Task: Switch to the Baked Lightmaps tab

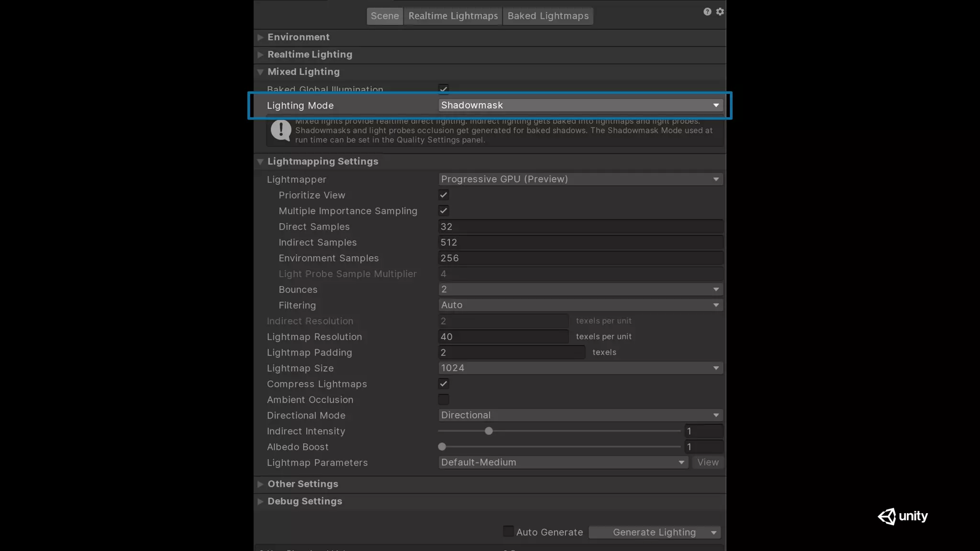Action: (x=548, y=16)
